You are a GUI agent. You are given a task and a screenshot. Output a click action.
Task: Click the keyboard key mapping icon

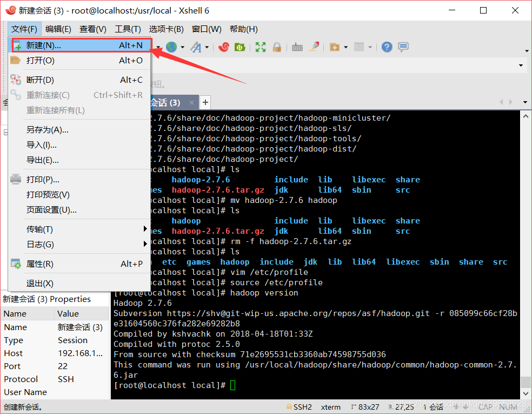297,47
